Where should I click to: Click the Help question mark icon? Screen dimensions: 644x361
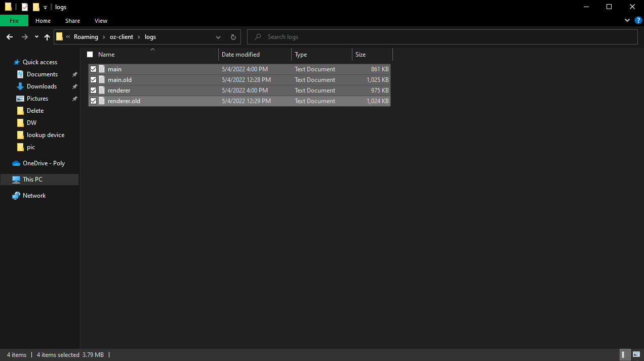(638, 20)
